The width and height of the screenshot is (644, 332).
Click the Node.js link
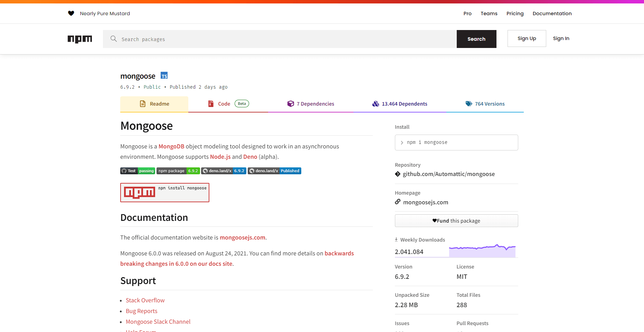220,157
